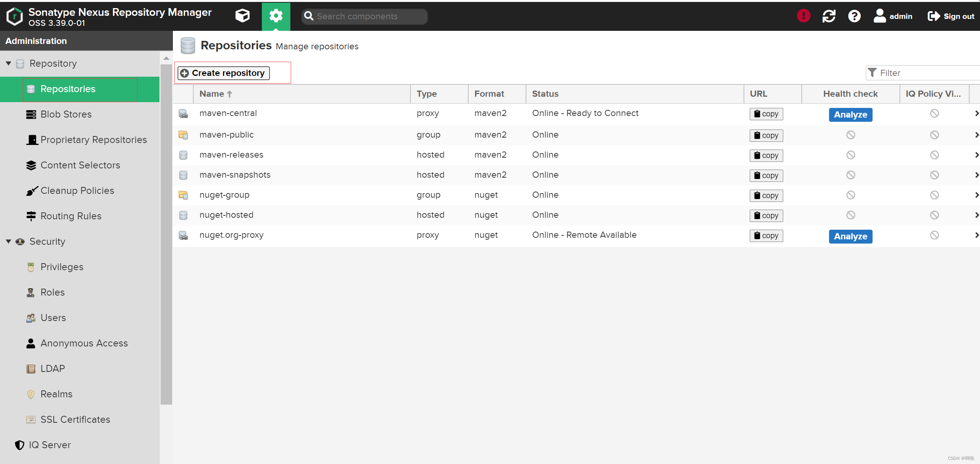The width and height of the screenshot is (980, 464).
Task: Click the sidebar scrollbar up arrow
Action: pyautogui.click(x=166, y=59)
